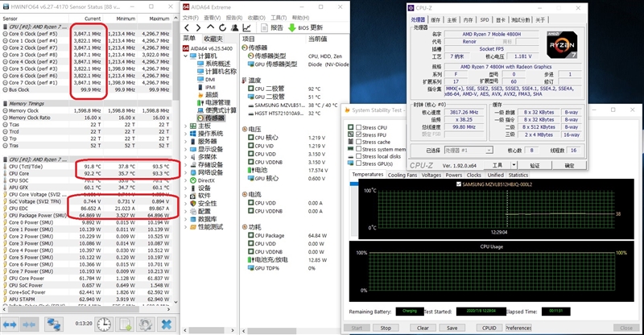Enable Stress system memory checkbox
644x335 pixels.
tap(358, 149)
